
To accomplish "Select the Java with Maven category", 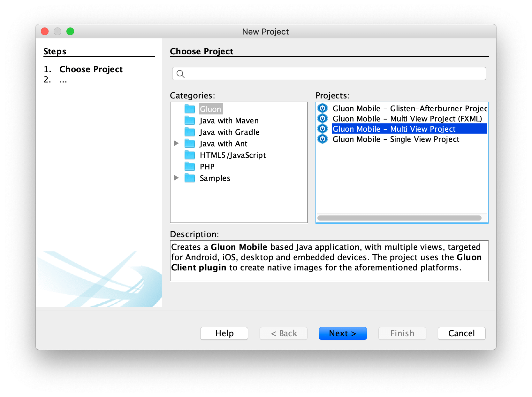I will [x=229, y=121].
